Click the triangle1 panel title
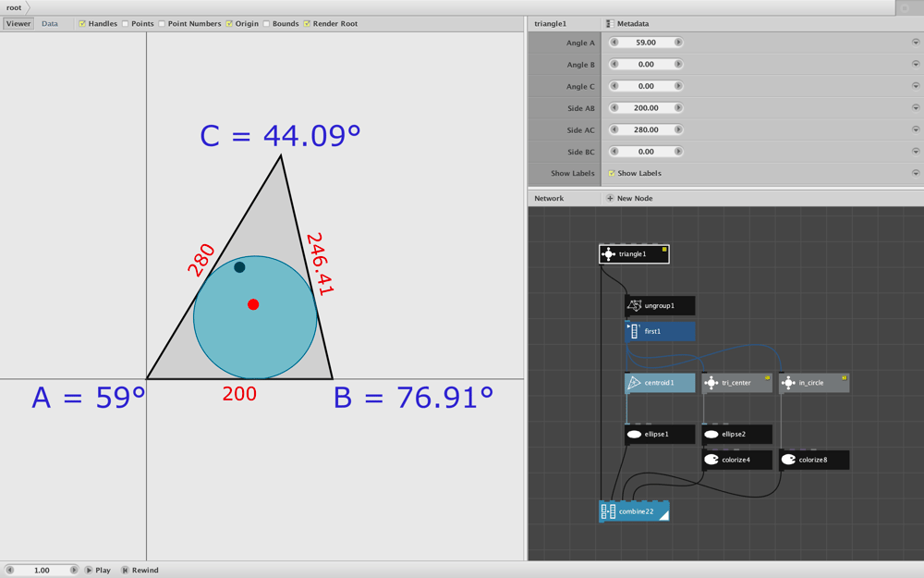924x578 pixels. 550,24
